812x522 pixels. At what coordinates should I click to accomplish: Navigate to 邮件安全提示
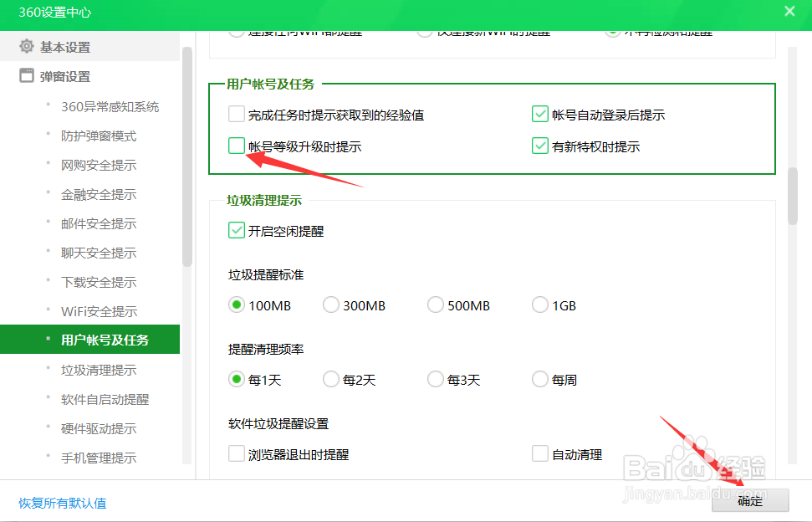99,223
